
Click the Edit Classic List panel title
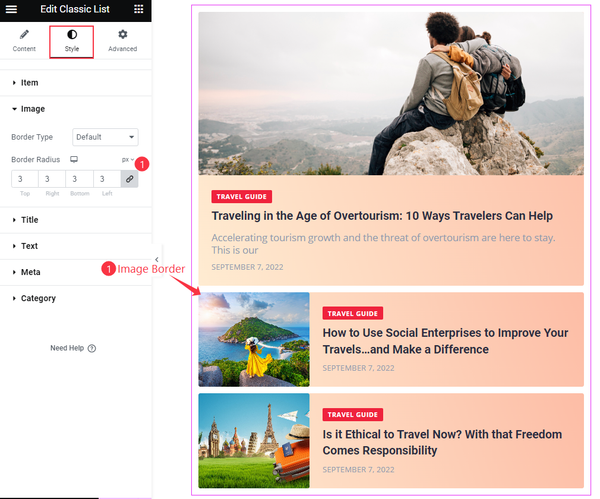(75, 9)
